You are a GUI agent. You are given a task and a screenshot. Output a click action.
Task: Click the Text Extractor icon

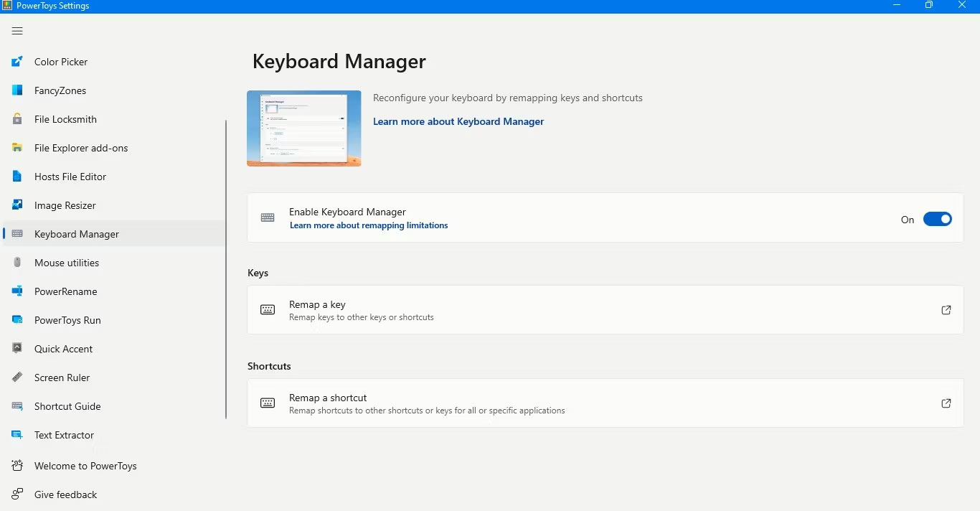pos(17,435)
